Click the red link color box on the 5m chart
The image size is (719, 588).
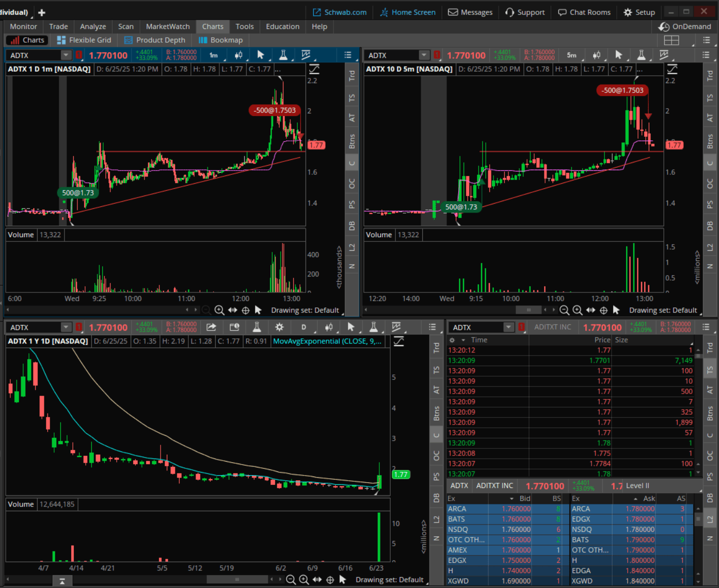pyautogui.click(x=437, y=55)
